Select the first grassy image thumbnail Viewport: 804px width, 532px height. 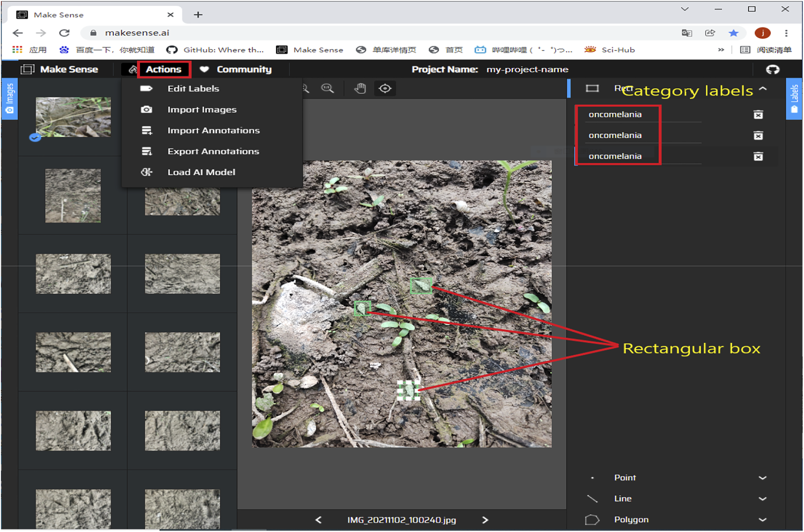tap(73, 117)
